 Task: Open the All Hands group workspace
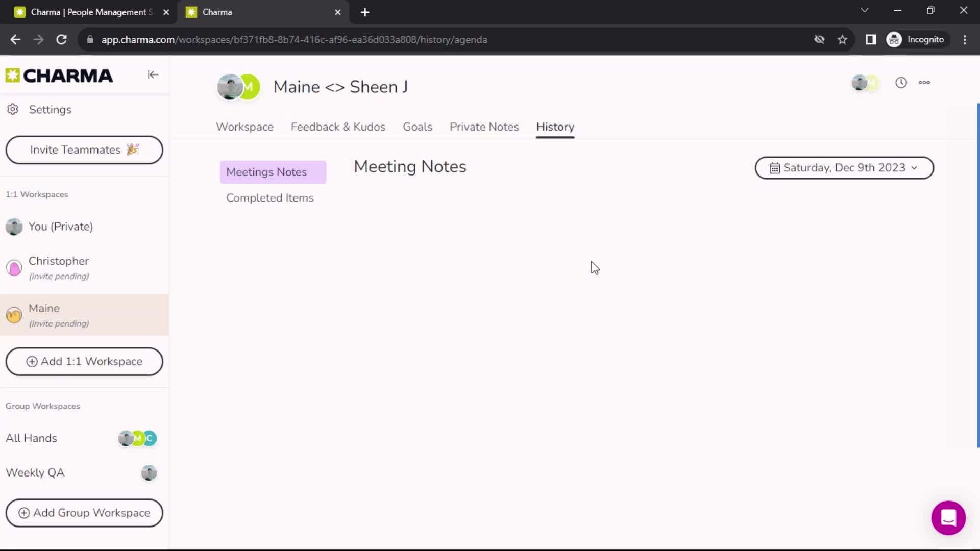click(x=84, y=438)
